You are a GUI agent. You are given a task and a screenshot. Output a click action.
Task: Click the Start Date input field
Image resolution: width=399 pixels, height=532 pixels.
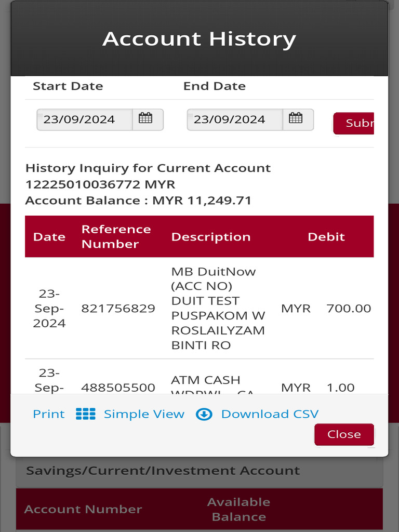point(85,119)
